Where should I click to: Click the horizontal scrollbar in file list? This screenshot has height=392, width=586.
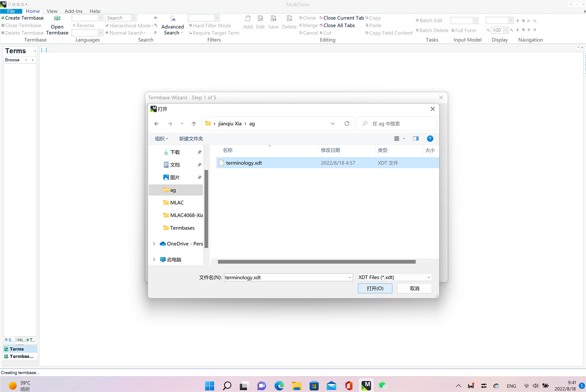316,262
